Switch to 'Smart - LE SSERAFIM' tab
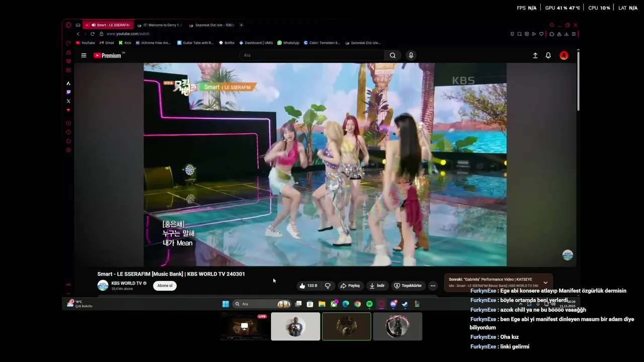Image resolution: width=644 pixels, height=362 pixels. (109, 25)
